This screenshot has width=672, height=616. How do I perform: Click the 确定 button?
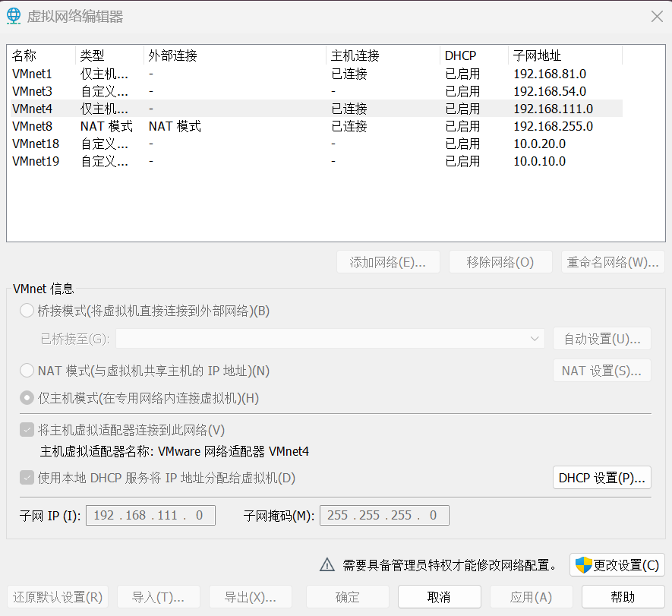tap(348, 597)
